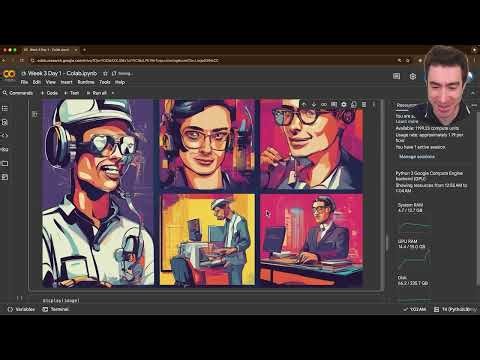Open the secrets key sidebar icon
The width and height of the screenshot is (480, 360).
[x=5, y=150]
